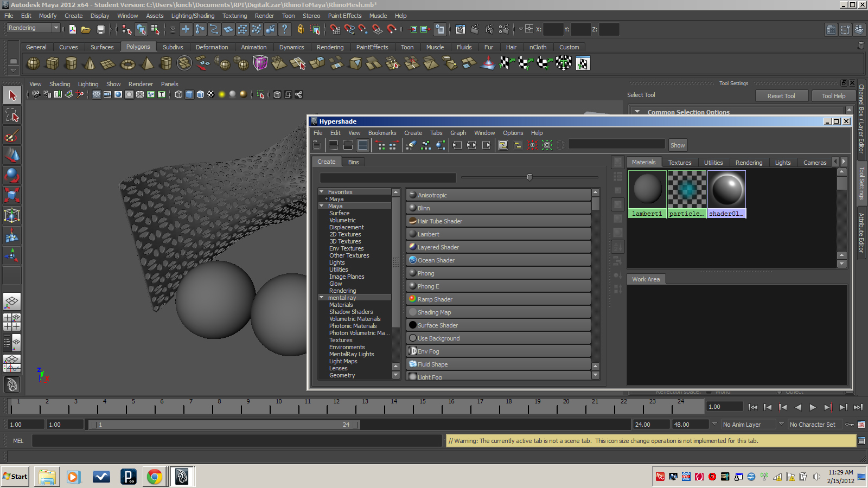This screenshot has height=488, width=868.
Task: Click frame 12 on the timeline
Action: click(x=336, y=407)
